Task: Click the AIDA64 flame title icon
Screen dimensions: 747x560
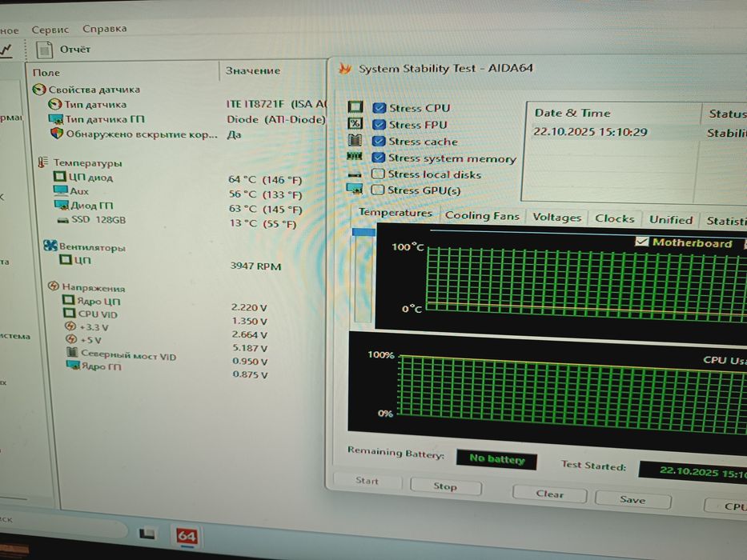Action: 344,69
